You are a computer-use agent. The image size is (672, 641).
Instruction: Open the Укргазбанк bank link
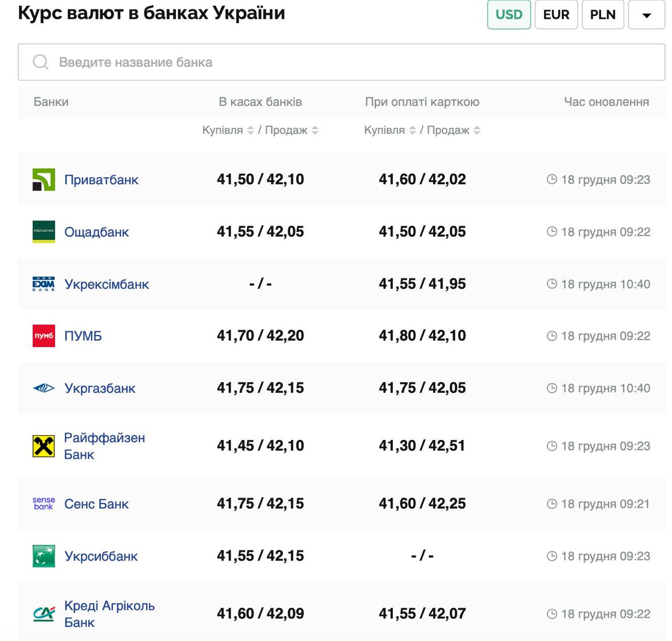pyautogui.click(x=100, y=388)
